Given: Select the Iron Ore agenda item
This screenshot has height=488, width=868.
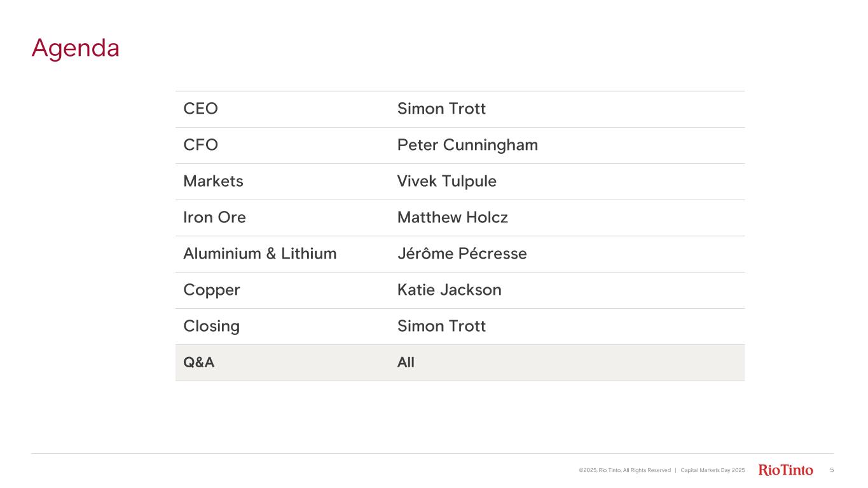Looking at the screenshot, I should (x=214, y=217).
